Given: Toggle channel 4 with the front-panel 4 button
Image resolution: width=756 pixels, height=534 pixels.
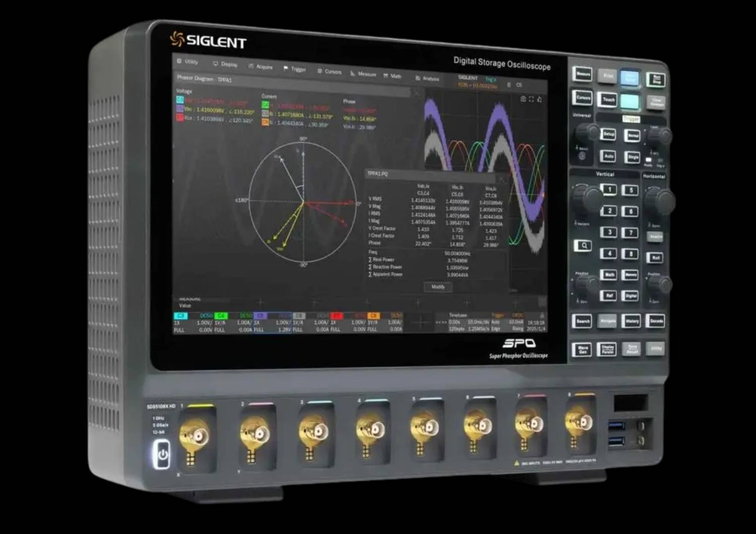Looking at the screenshot, I should 609,253.
